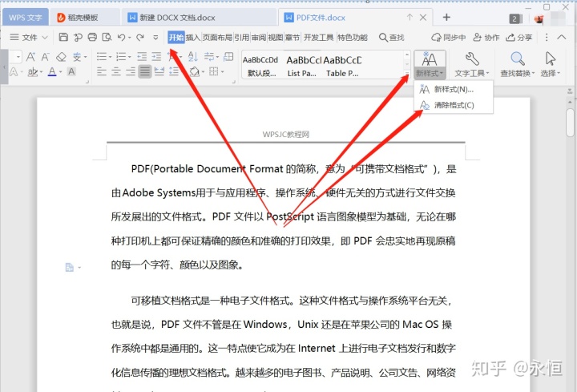Switch to the 特色功能 ribbon tab
The width and height of the screenshot is (577, 392).
pyautogui.click(x=353, y=37)
